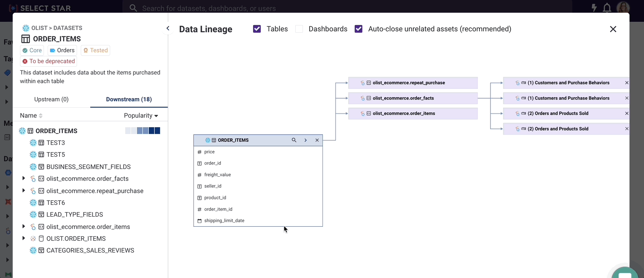Click the search icon on ORDER_ITEMS node
644x278 pixels.
coord(294,140)
